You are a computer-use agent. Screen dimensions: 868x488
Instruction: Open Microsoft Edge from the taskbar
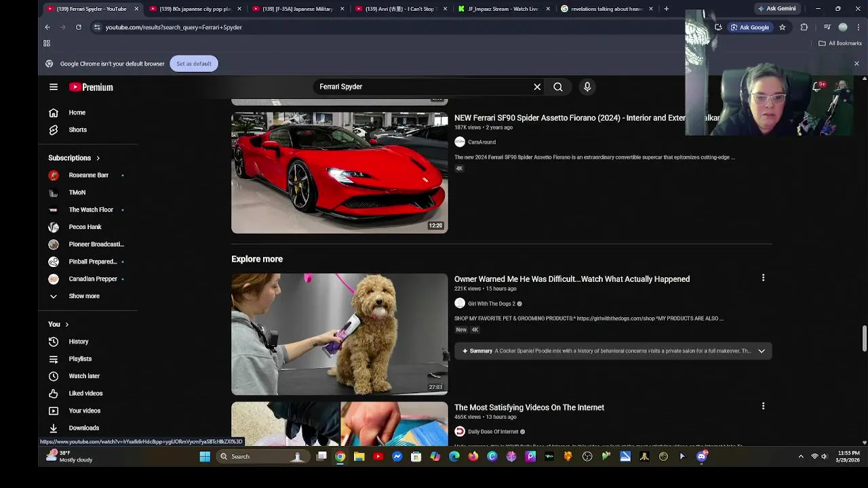(454, 457)
